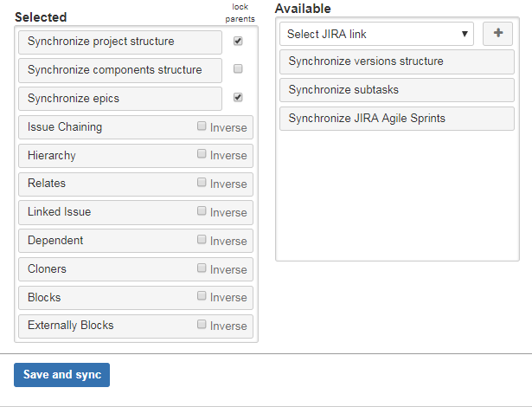Toggle Inverse for Cloners link

pyautogui.click(x=202, y=268)
